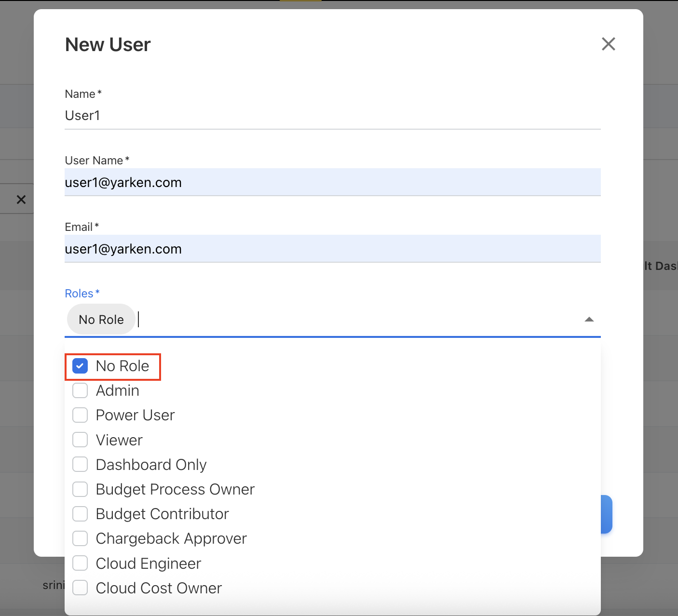Uncheck the No Role checkbox
678x616 pixels.
[80, 366]
